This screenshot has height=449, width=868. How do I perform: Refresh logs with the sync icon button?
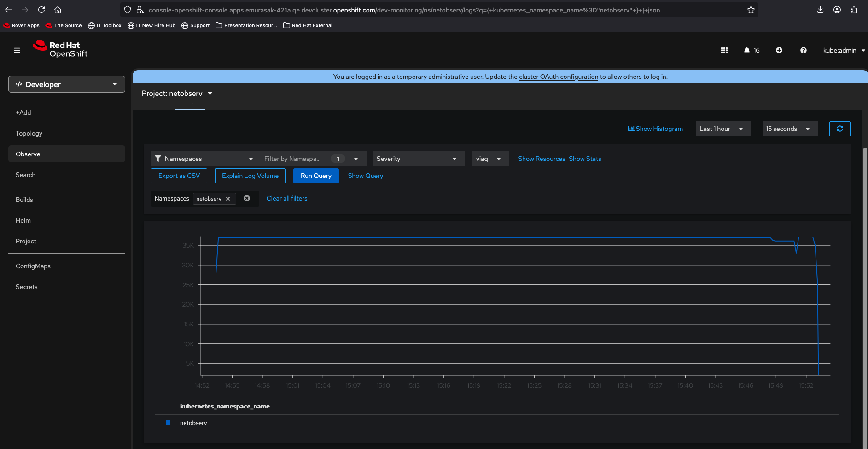tap(839, 129)
